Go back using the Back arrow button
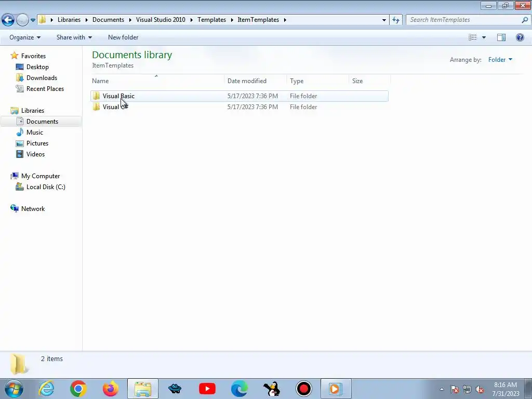Image resolution: width=532 pixels, height=399 pixels. [x=8, y=20]
